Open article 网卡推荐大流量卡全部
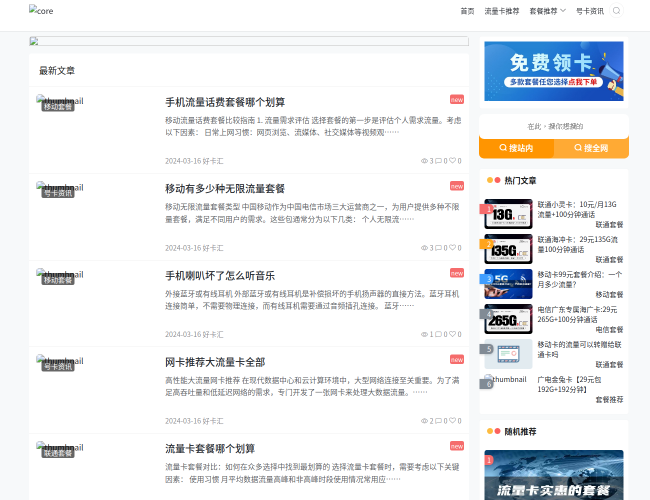The height and width of the screenshot is (500, 650). [x=215, y=362]
